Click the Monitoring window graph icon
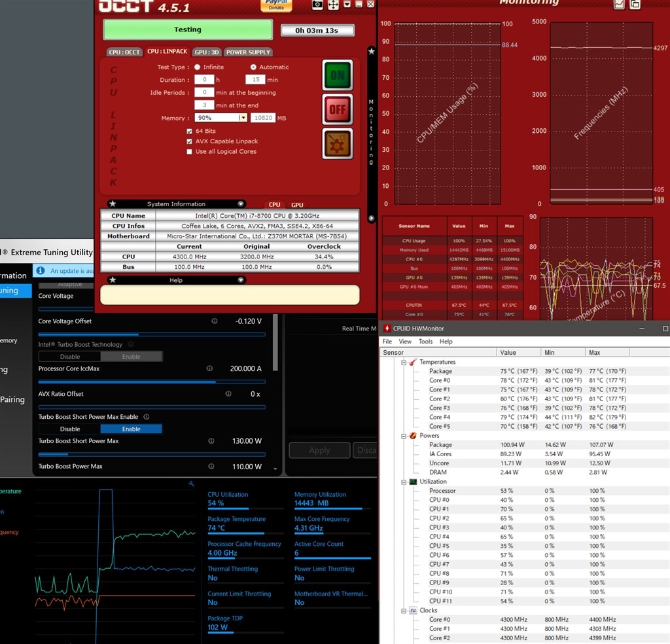Image resolution: width=670 pixels, height=644 pixels. pos(619,5)
